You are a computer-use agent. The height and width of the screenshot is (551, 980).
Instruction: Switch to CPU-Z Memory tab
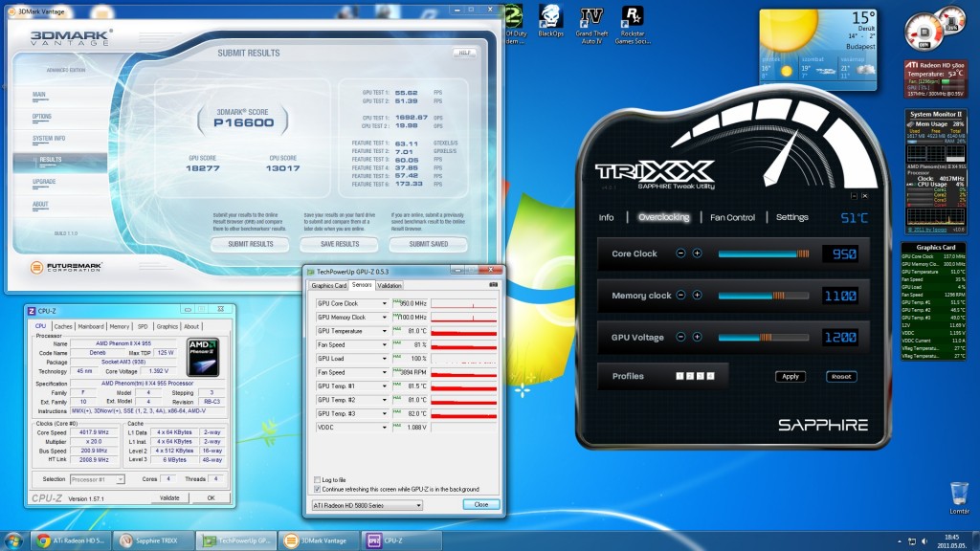(x=120, y=326)
